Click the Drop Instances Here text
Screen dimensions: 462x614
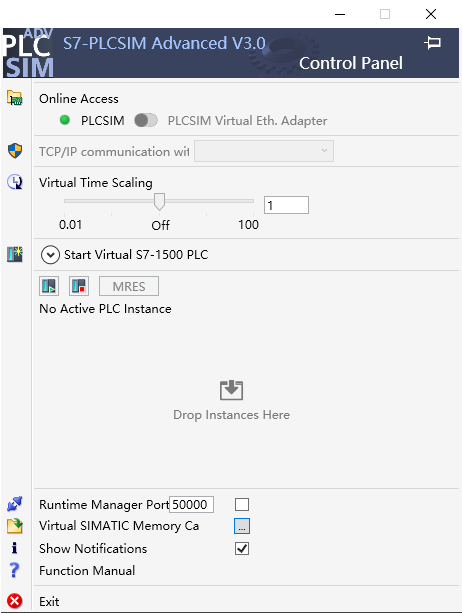(x=231, y=415)
